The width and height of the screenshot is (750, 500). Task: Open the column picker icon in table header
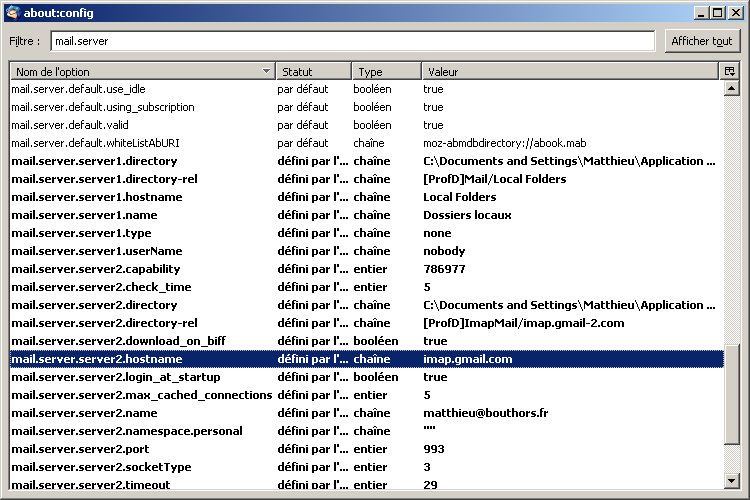(729, 72)
